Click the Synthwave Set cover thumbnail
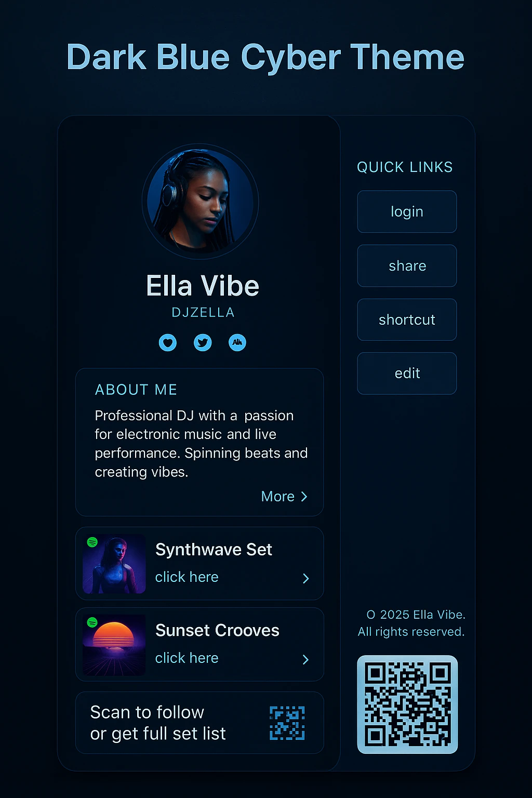 (114, 564)
